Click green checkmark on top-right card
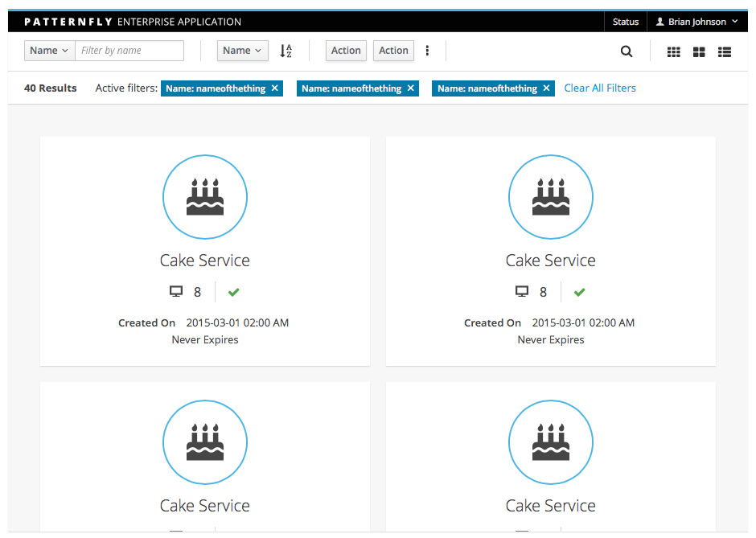The width and height of the screenshot is (756, 538). click(580, 292)
